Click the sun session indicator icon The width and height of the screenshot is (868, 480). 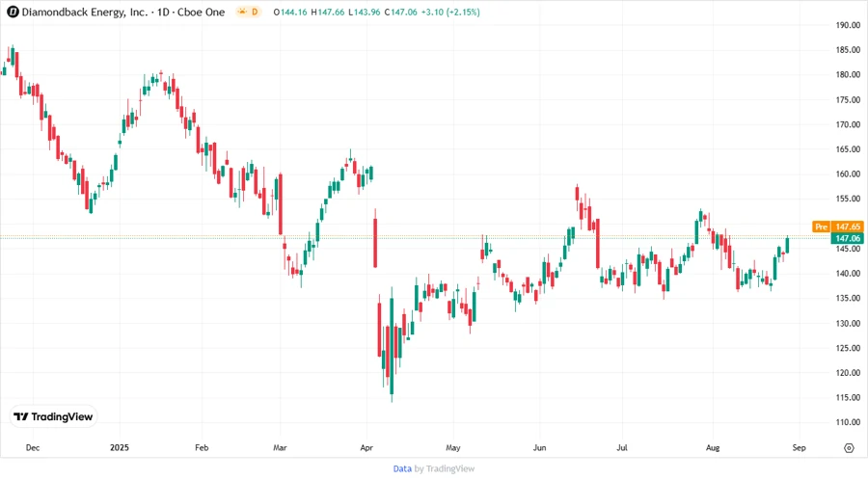242,12
